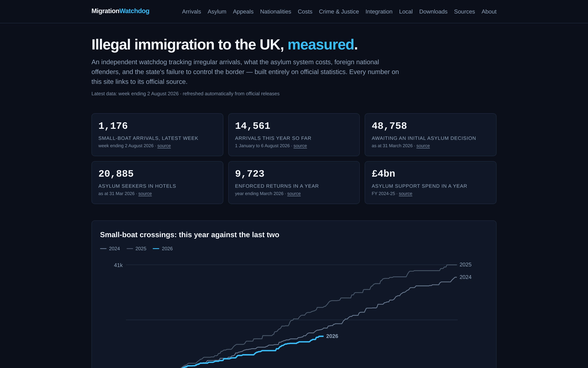Open the MigrationWatchdog home logo
588x368 pixels.
click(120, 11)
